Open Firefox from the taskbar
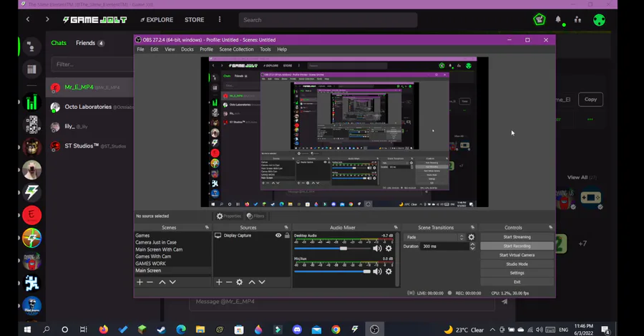 tap(104, 330)
